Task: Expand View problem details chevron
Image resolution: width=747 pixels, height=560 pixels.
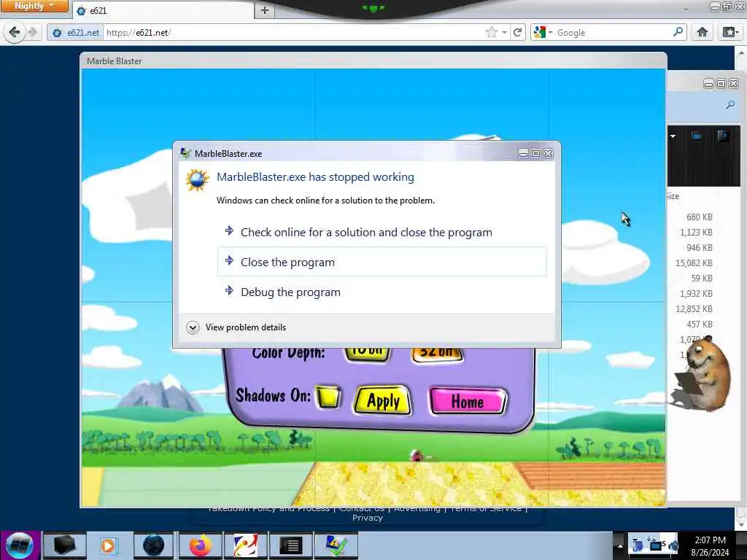Action: click(193, 327)
